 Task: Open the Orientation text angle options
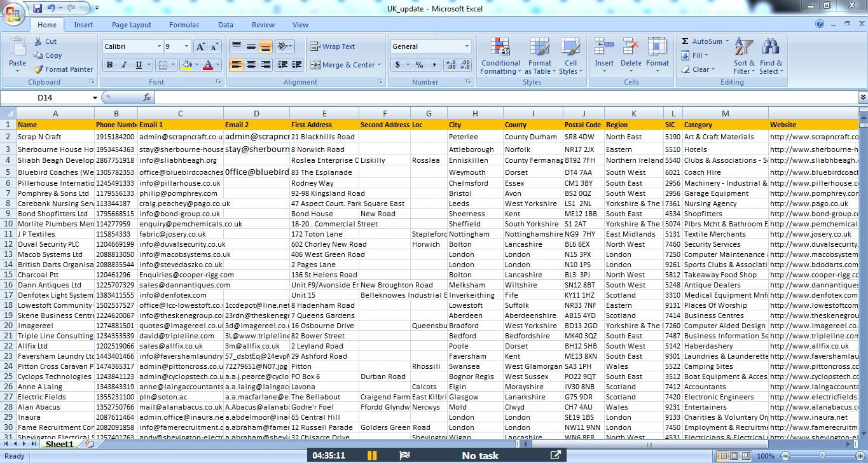[284, 46]
